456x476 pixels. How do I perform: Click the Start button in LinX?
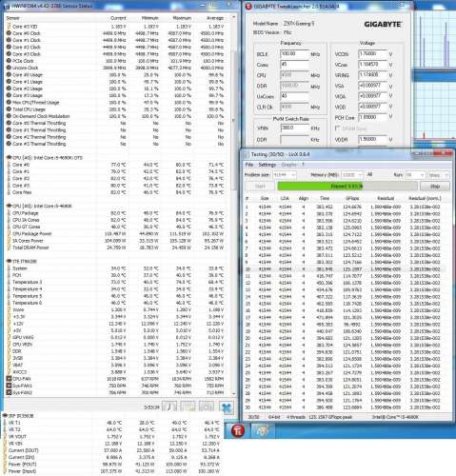coord(260,187)
